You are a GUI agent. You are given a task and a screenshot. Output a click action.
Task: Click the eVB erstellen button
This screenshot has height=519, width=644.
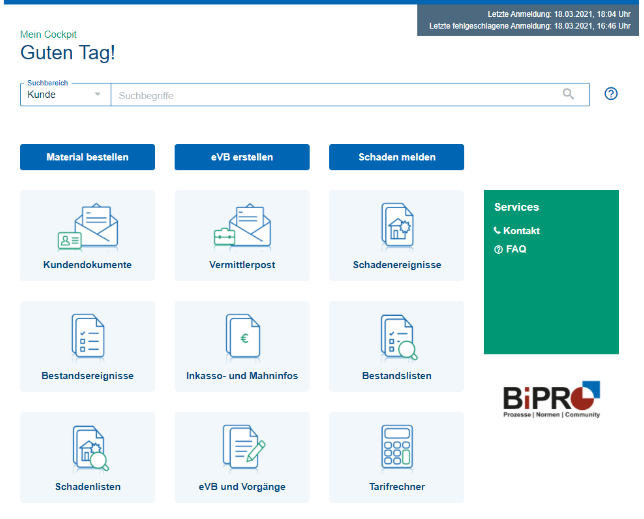pyautogui.click(x=242, y=157)
